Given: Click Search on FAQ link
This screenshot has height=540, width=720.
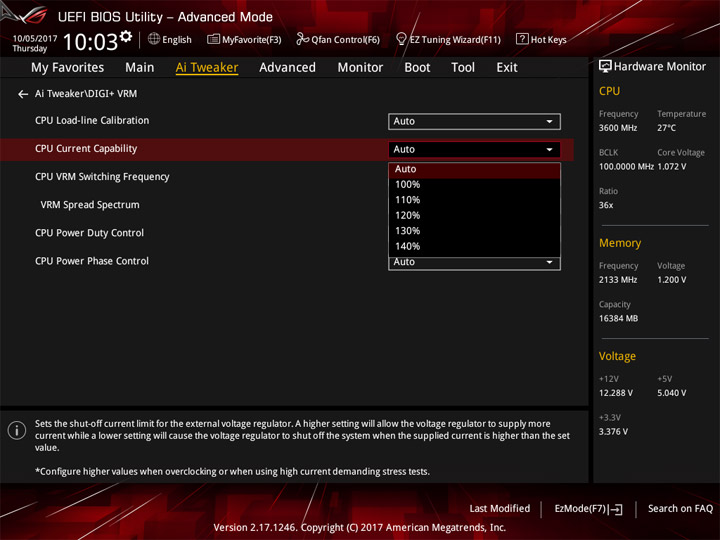Looking at the screenshot, I should pos(680,509).
